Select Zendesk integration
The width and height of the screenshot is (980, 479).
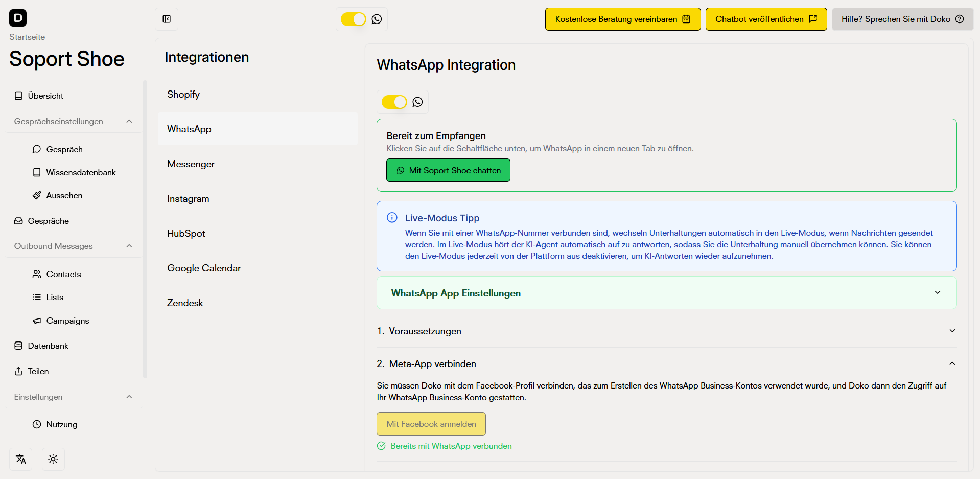(x=258, y=303)
